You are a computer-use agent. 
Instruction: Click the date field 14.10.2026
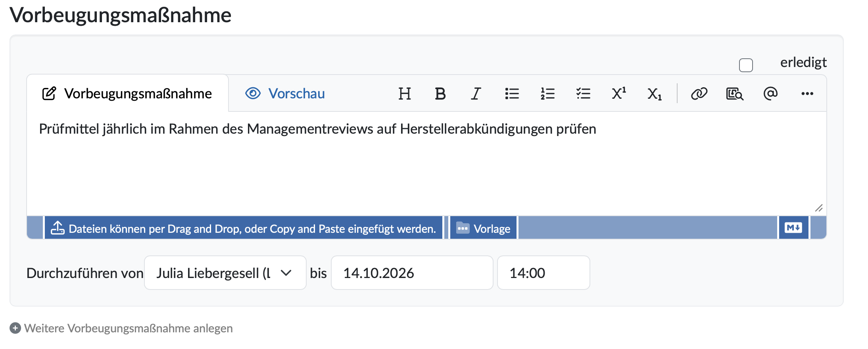coord(412,273)
